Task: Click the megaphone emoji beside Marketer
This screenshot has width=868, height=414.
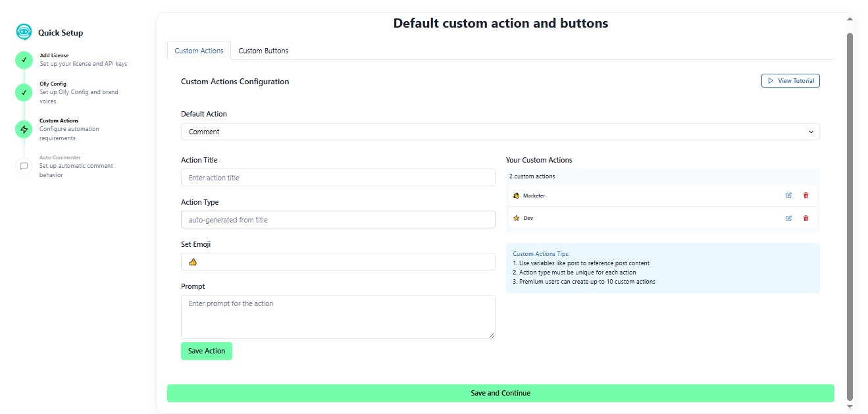Action: click(x=517, y=195)
